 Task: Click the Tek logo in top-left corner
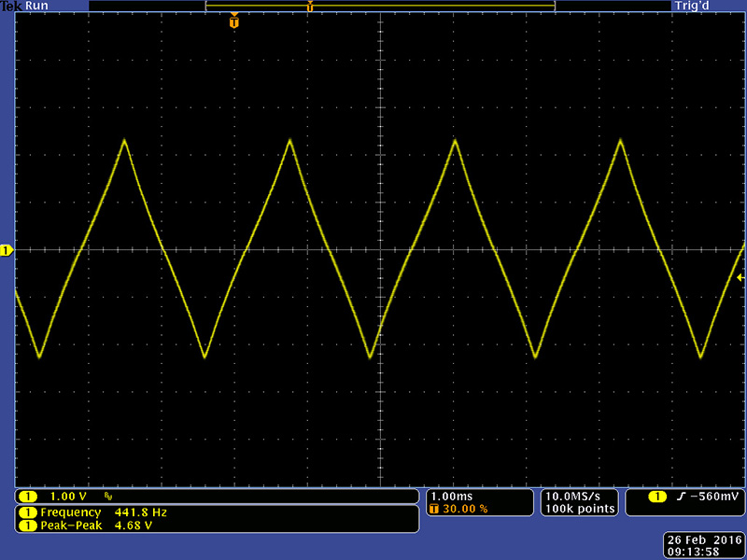click(11, 6)
